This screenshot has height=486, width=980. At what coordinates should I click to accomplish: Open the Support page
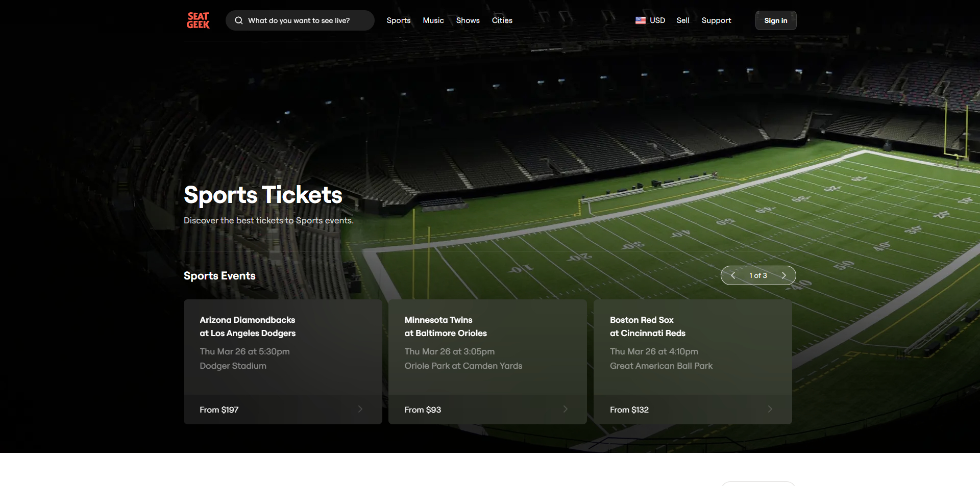[x=716, y=20]
